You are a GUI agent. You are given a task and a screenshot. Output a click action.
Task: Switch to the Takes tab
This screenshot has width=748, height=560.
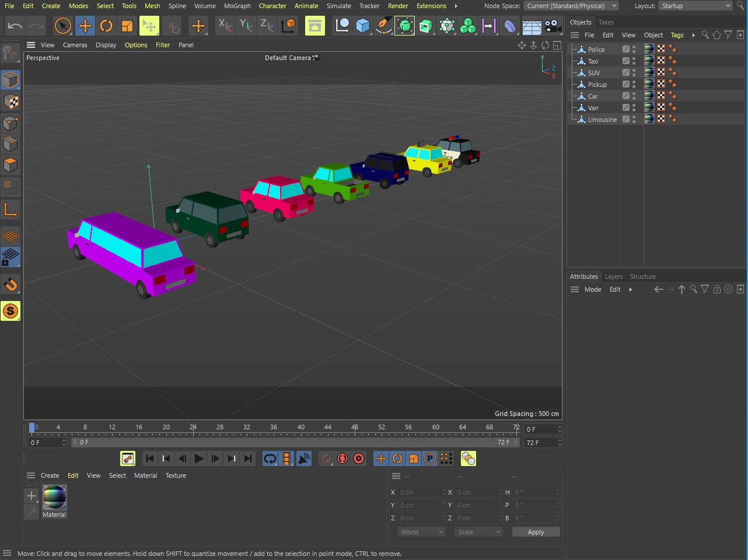[606, 22]
